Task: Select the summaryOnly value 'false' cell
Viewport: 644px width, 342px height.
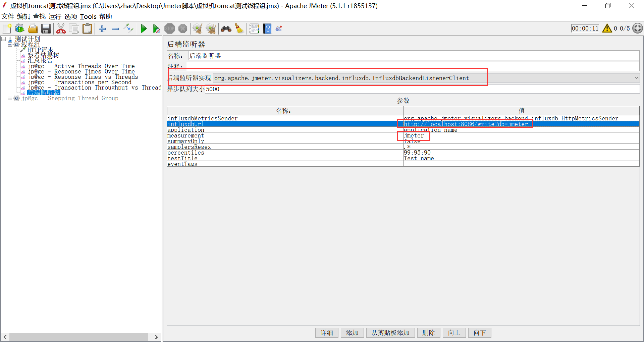Action: pyautogui.click(x=521, y=141)
